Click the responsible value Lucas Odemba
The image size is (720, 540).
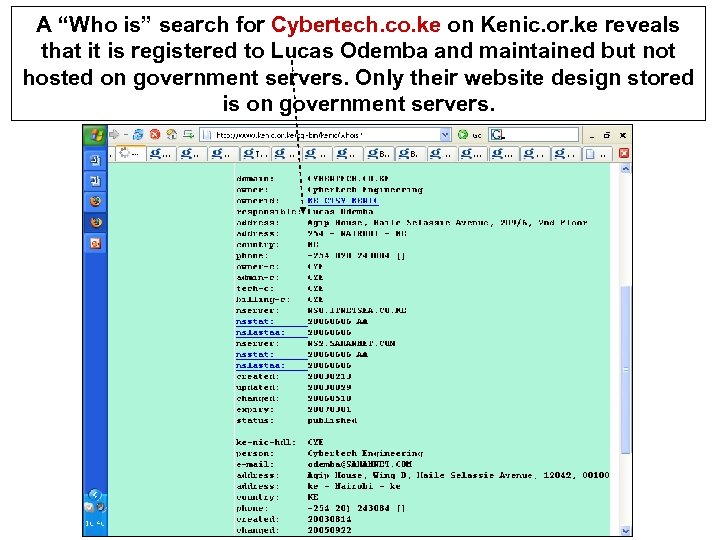[340, 212]
